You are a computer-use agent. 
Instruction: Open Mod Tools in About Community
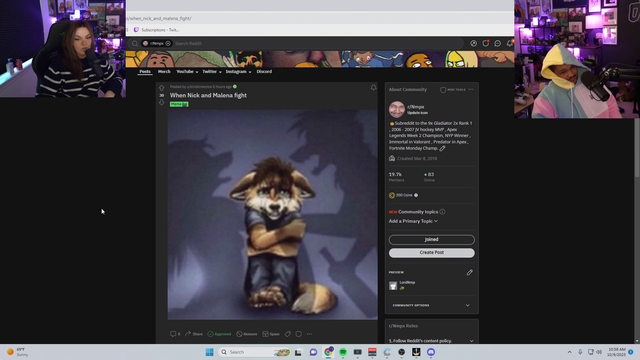[453, 89]
